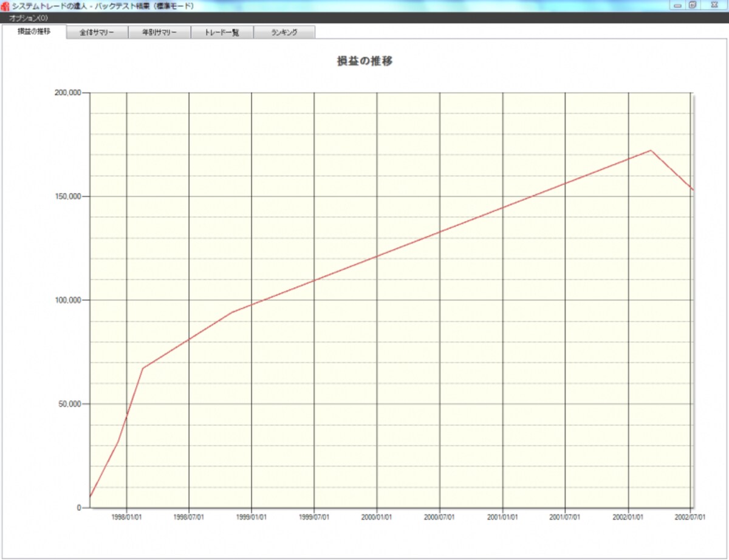729x560 pixels.
Task: Open the 年別サマリー tab
Action: click(x=159, y=33)
